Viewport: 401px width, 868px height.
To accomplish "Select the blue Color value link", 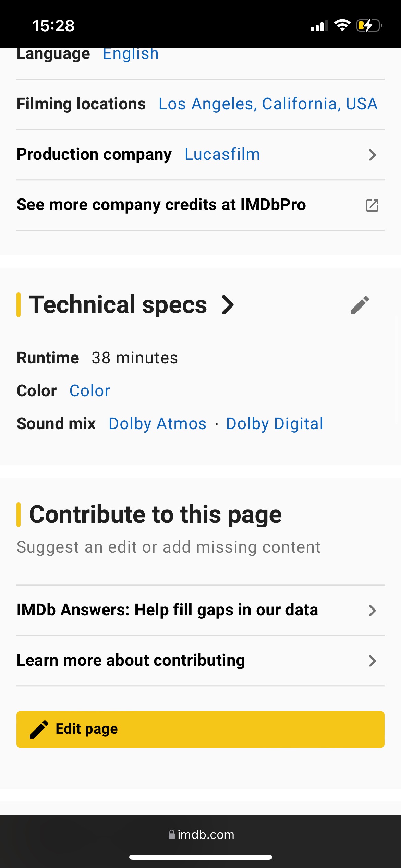I will click(x=90, y=391).
